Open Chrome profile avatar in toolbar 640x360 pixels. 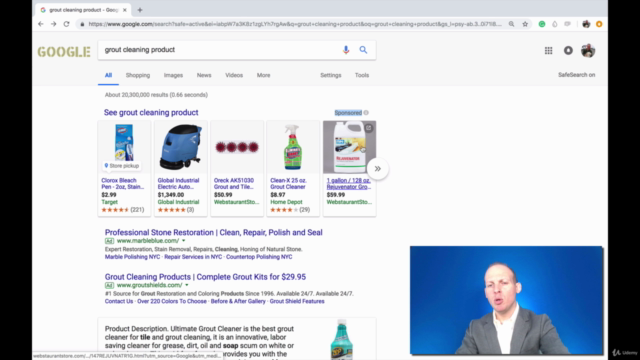point(586,24)
